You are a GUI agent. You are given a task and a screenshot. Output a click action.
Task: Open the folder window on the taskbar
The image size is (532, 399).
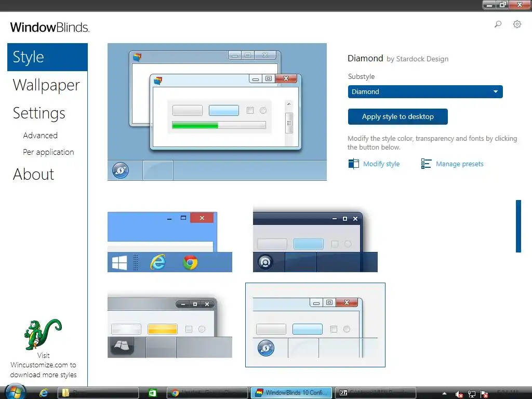tap(98, 393)
